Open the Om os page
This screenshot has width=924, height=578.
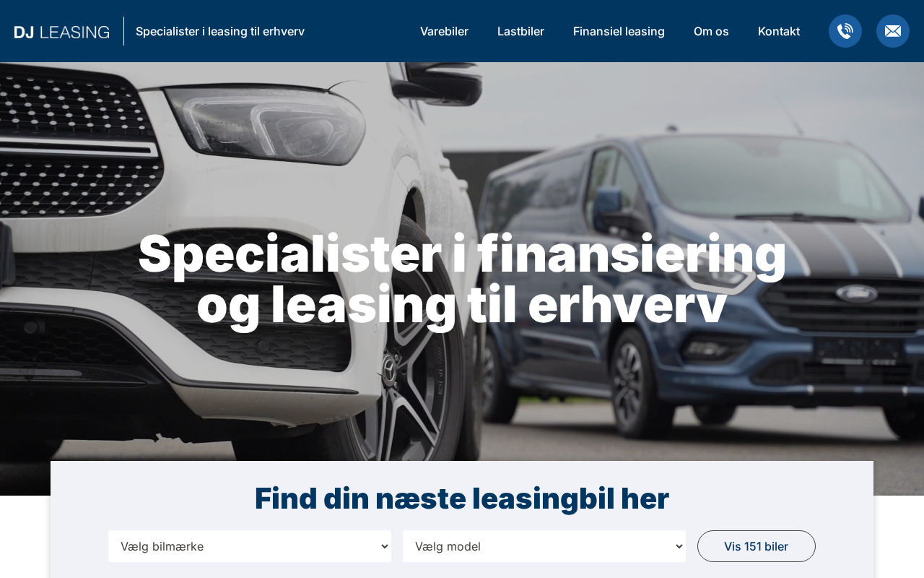(711, 31)
